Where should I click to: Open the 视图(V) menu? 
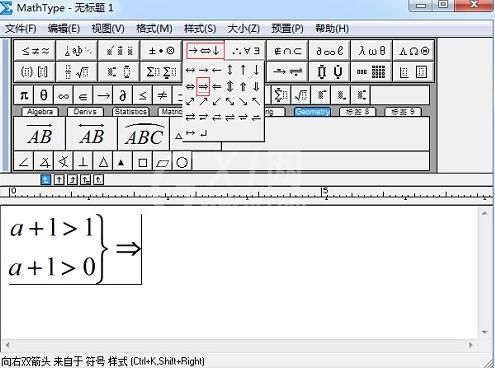108,28
